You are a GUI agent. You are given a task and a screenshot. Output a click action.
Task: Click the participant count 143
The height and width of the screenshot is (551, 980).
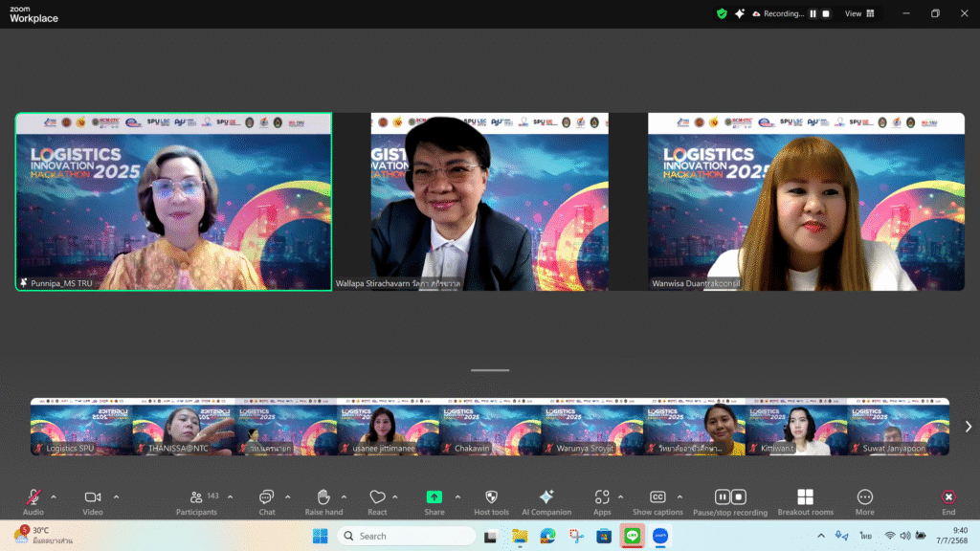click(x=213, y=496)
